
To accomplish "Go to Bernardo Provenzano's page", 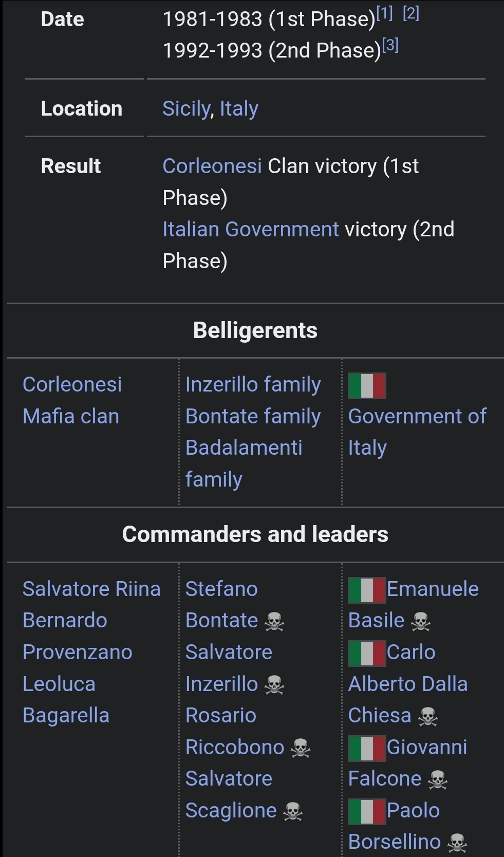I will click(77, 636).
